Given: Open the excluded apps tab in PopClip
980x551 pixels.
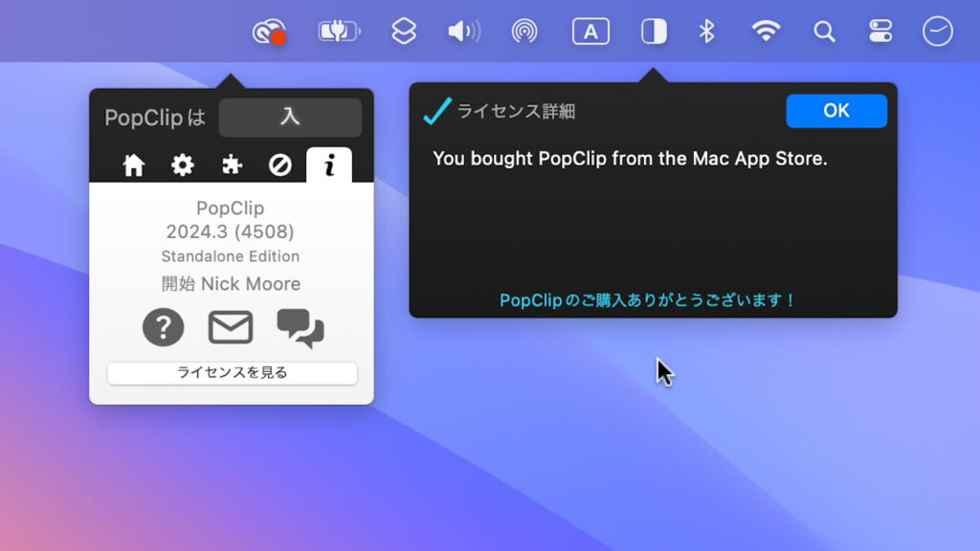Looking at the screenshot, I should coord(279,164).
